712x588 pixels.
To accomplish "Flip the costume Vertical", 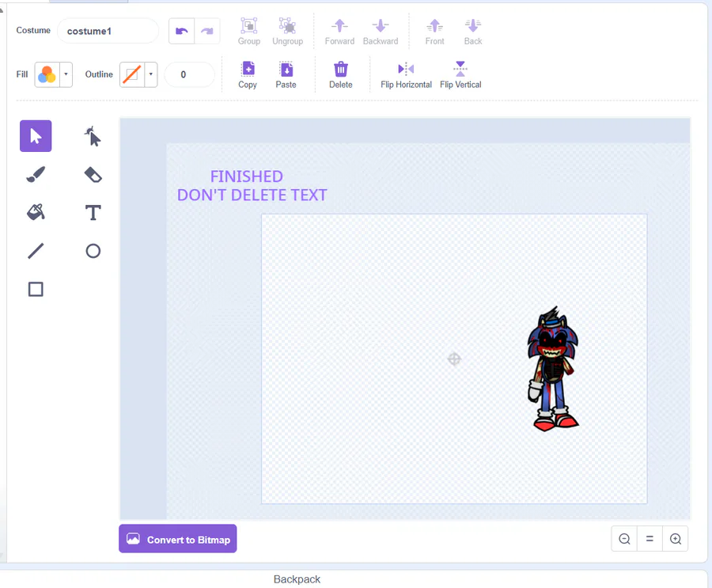I will pyautogui.click(x=460, y=75).
